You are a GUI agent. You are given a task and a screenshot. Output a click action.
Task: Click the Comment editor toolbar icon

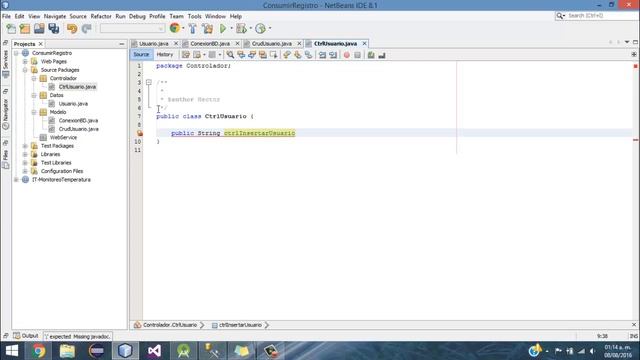coord(371,55)
